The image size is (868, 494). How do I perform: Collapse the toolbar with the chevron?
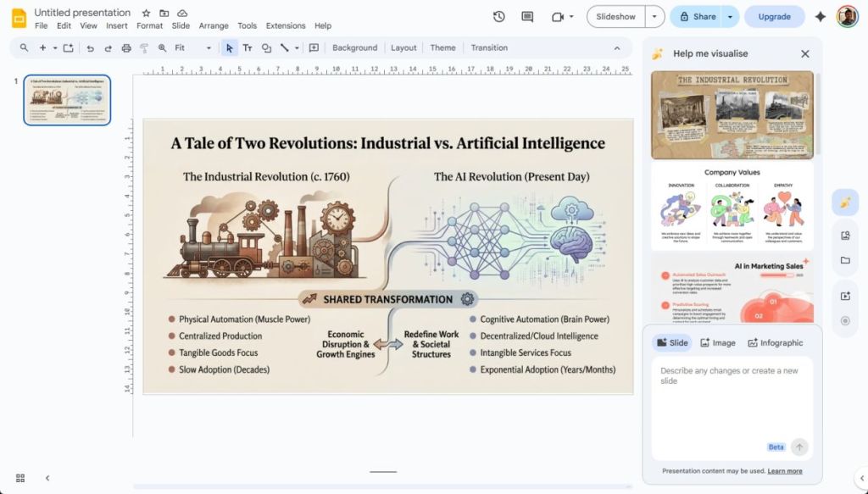click(x=618, y=48)
